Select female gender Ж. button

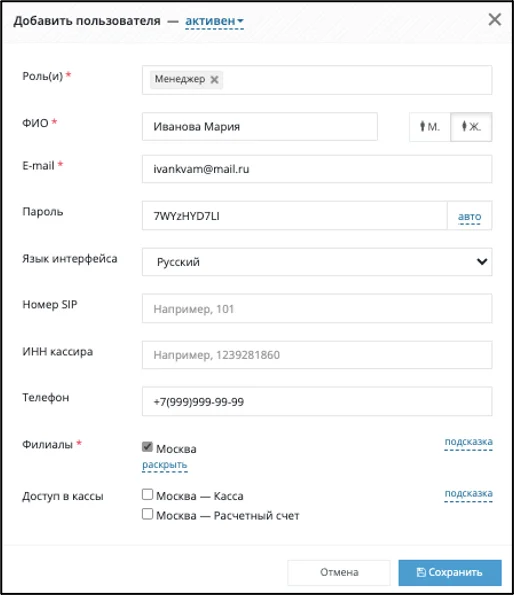pos(471,127)
